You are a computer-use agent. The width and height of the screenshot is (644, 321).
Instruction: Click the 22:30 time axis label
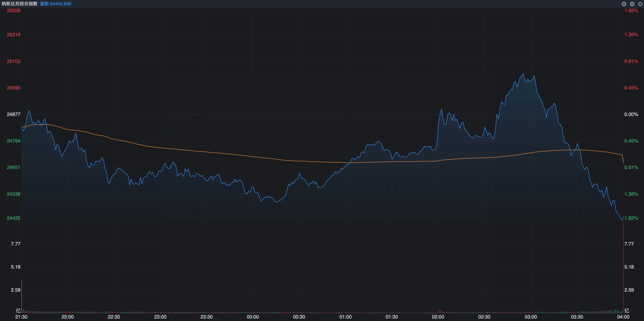(114, 317)
